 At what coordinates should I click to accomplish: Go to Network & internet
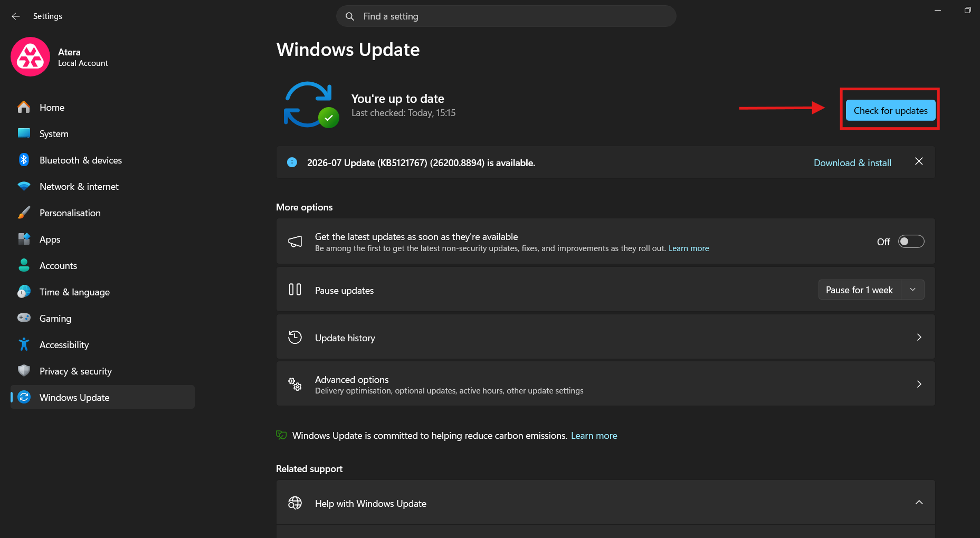click(x=102, y=186)
